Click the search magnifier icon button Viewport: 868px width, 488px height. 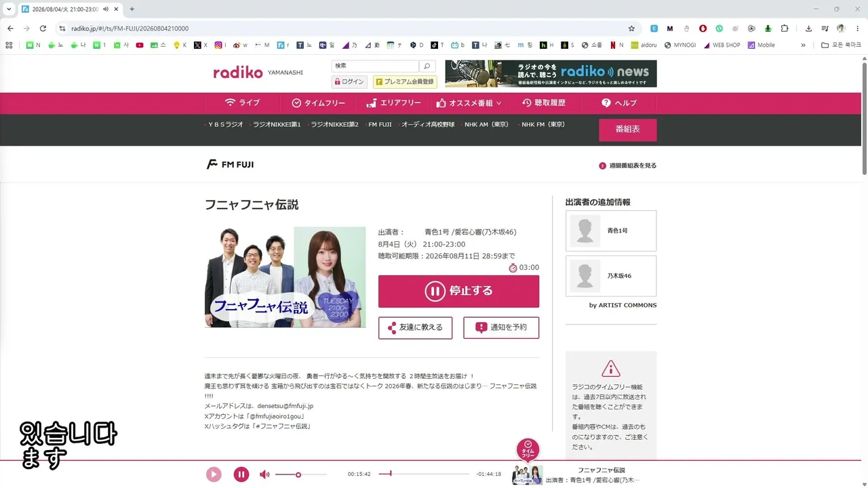[427, 66]
